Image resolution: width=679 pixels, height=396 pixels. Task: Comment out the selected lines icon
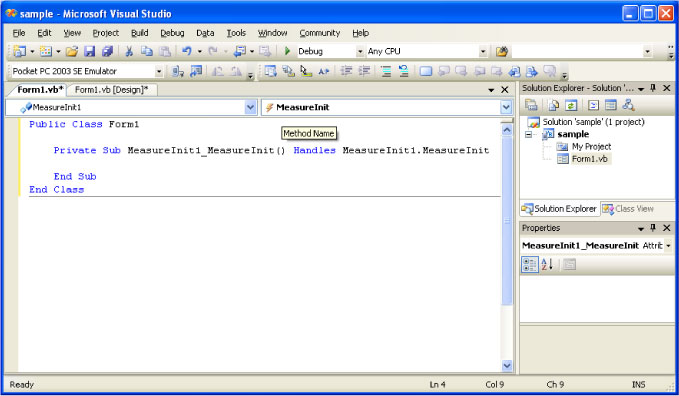pos(386,71)
